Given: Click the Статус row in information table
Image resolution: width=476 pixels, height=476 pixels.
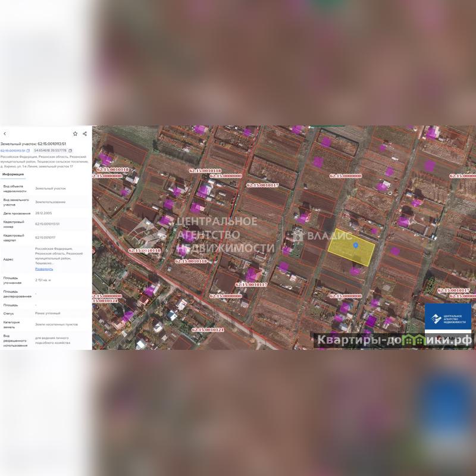Looking at the screenshot, I should click(x=46, y=313).
